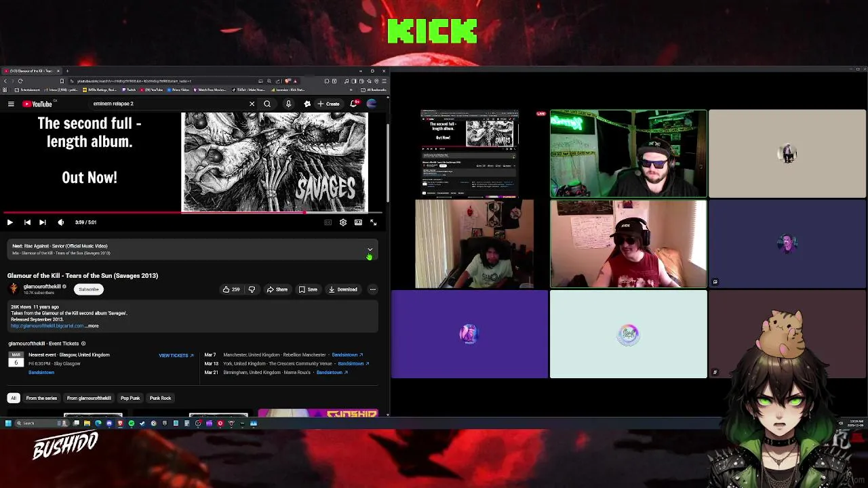The height and width of the screenshot is (488, 868).
Task: Expand description with ...more
Action: point(92,326)
